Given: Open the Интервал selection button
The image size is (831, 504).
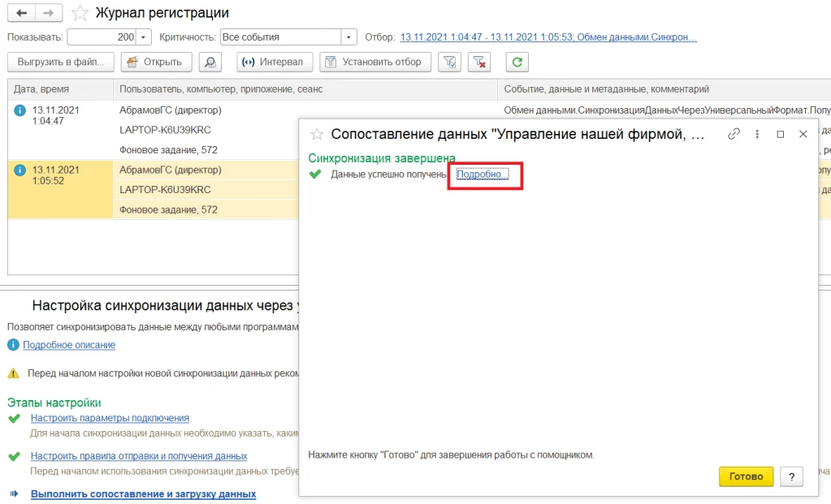Looking at the screenshot, I should [275, 62].
